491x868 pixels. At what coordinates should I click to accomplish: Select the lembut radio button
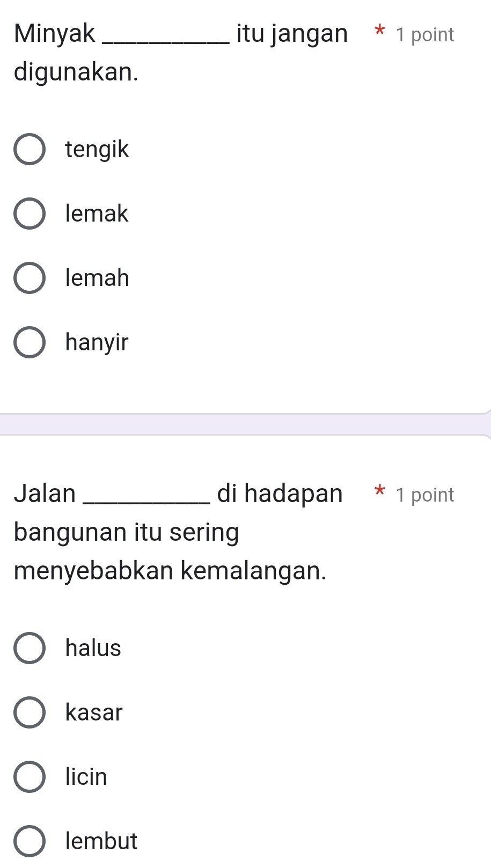coord(29,841)
